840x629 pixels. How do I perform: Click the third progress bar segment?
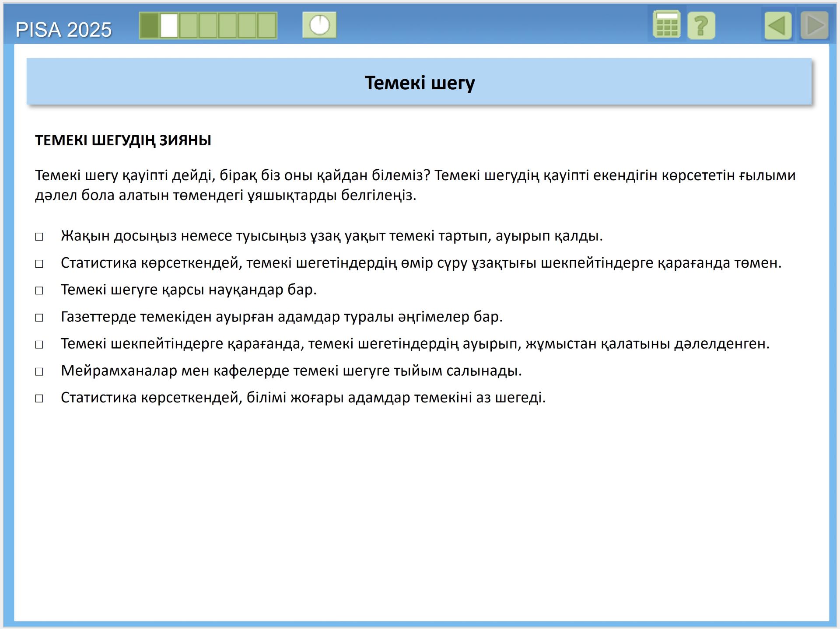pyautogui.click(x=189, y=25)
